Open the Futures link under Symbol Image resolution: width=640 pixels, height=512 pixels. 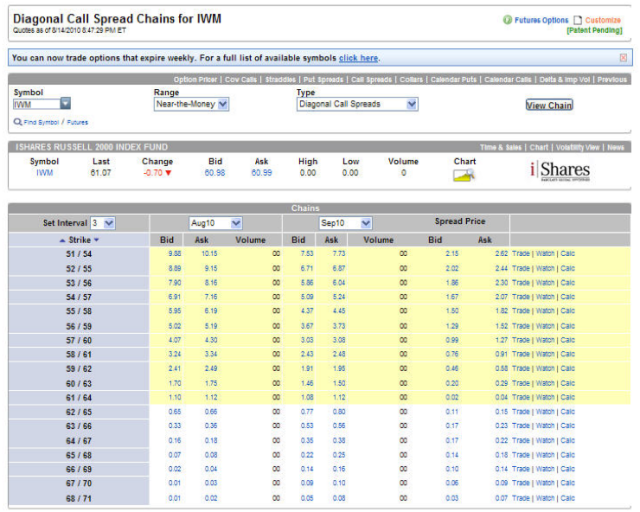point(78,122)
